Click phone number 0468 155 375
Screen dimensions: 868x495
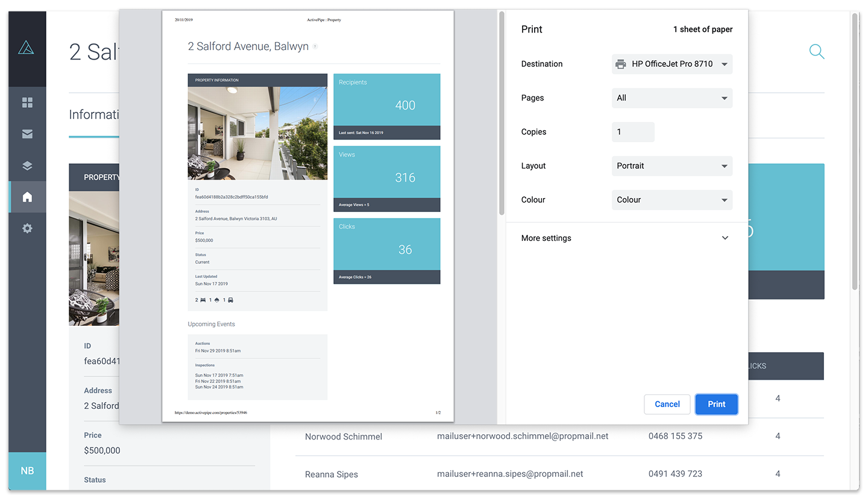point(675,436)
